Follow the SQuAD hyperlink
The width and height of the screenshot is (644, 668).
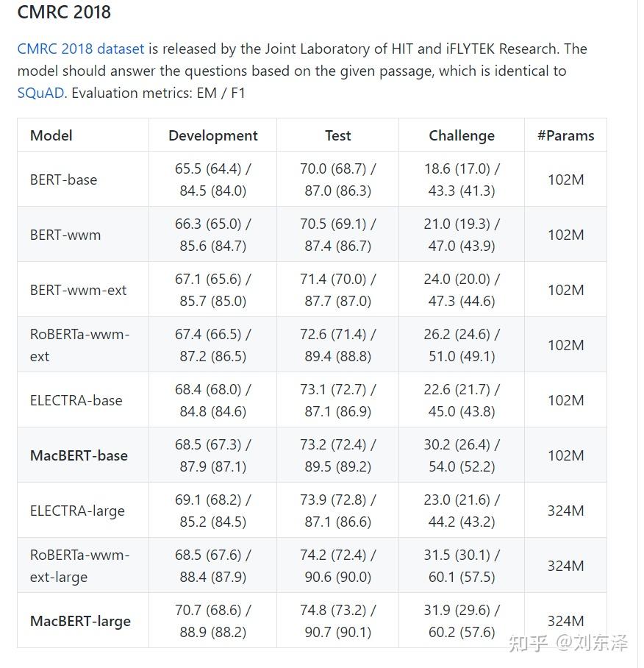40,93
